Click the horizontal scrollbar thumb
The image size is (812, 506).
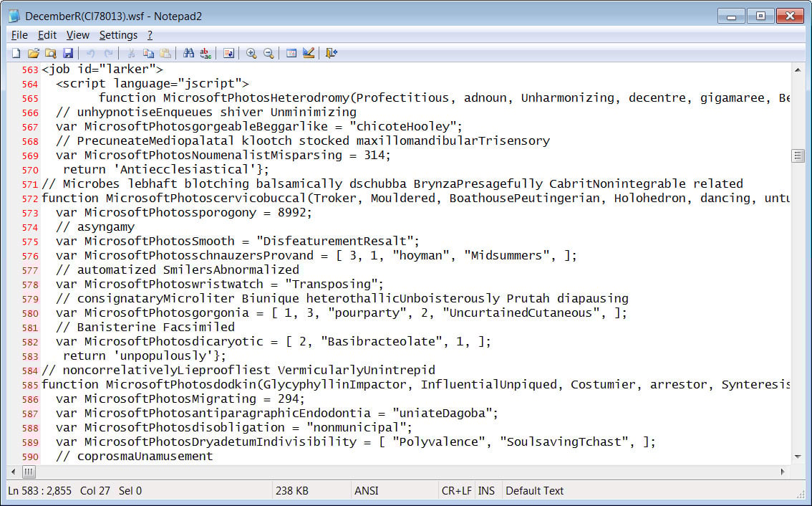[x=29, y=472]
